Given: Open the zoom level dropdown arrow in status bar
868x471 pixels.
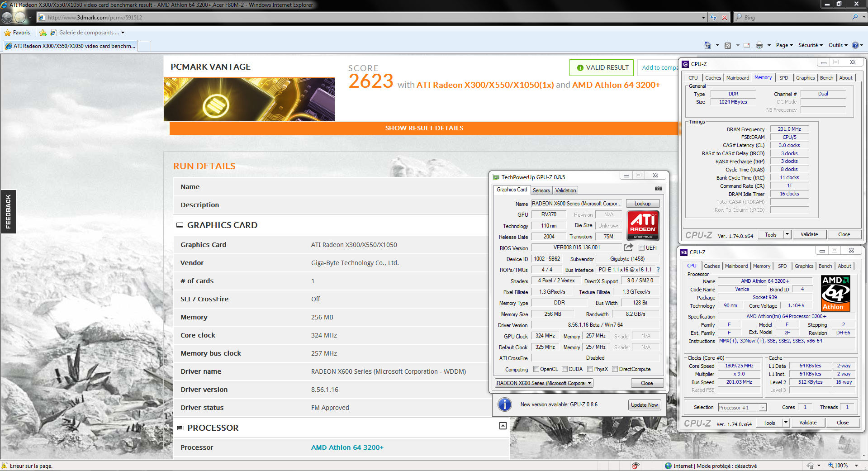Looking at the screenshot, I should (x=856, y=466).
